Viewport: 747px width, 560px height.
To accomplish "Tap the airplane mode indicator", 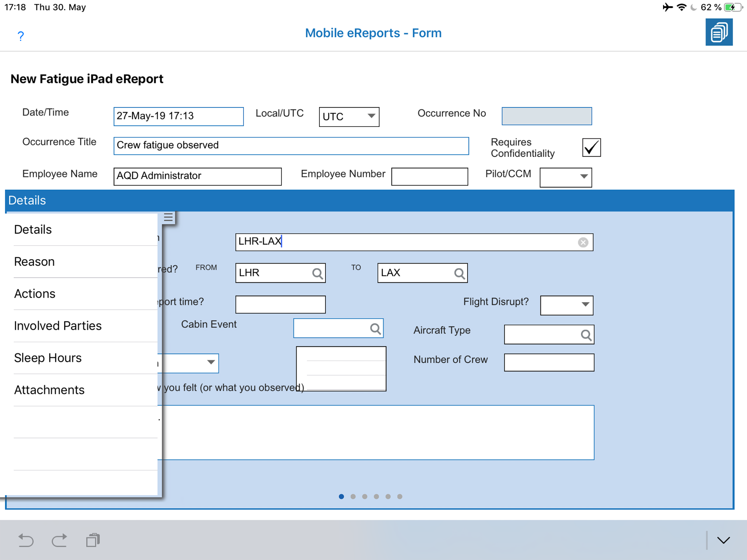I will 667,7.
